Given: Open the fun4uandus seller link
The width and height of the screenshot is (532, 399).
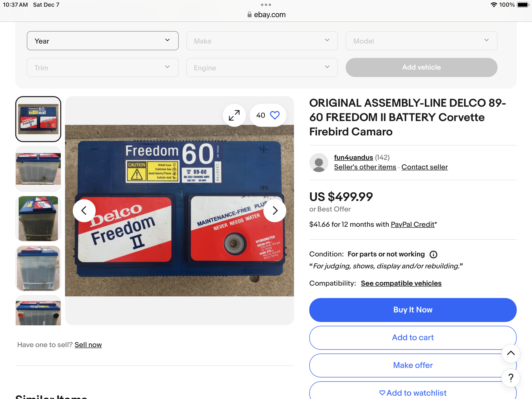Looking at the screenshot, I should 354,157.
